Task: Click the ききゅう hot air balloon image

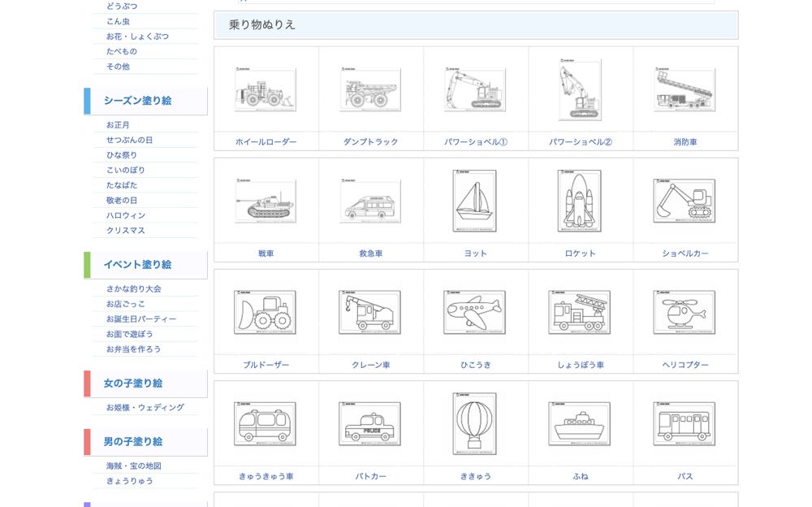Action: pos(475,423)
